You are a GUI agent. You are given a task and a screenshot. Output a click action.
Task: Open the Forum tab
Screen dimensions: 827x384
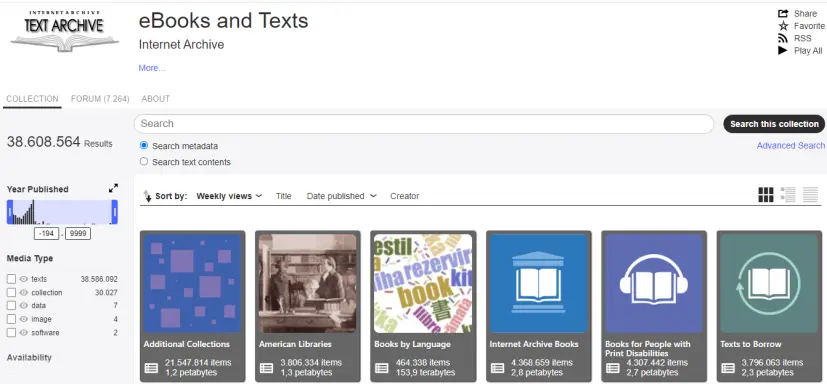tap(100, 99)
